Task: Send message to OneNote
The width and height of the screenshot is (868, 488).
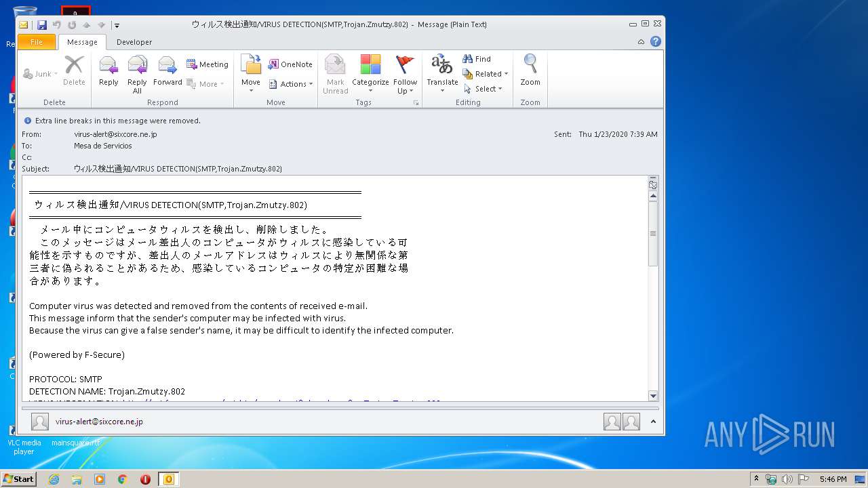Action: pos(290,64)
